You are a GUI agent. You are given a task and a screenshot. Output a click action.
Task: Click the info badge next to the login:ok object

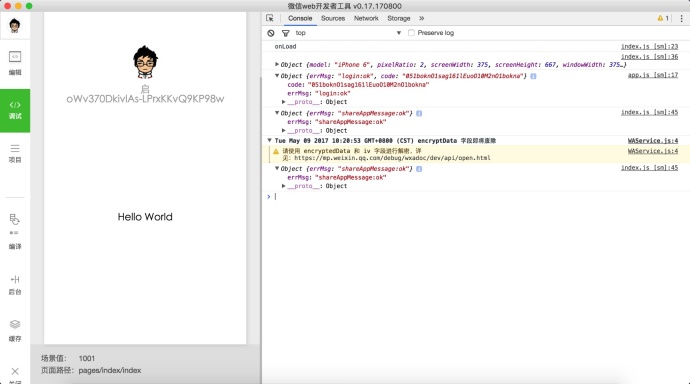[x=533, y=76]
